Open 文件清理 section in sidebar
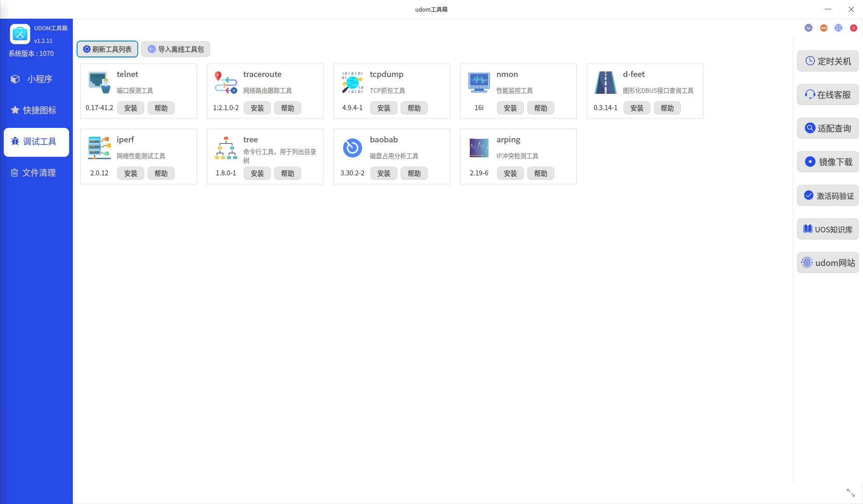Image resolution: width=863 pixels, height=504 pixels. pyautogui.click(x=36, y=173)
